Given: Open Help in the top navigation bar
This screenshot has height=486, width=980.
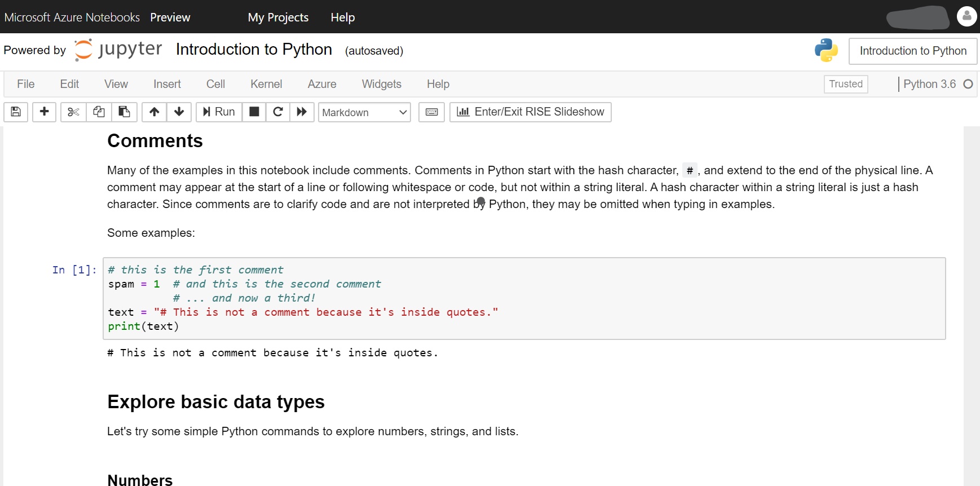Looking at the screenshot, I should 343,17.
